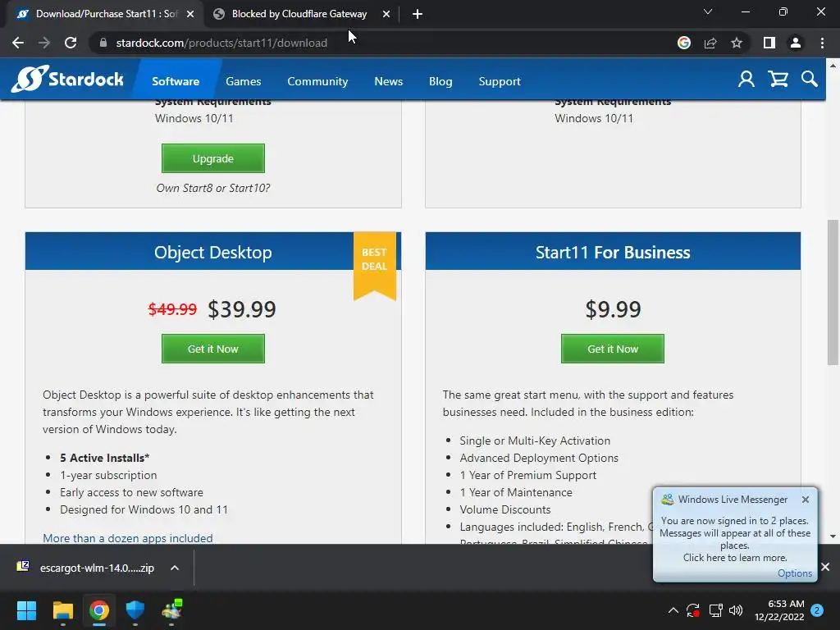Viewport: 840px width, 630px height.
Task: Click scrollbar down arrow
Action: [833, 536]
